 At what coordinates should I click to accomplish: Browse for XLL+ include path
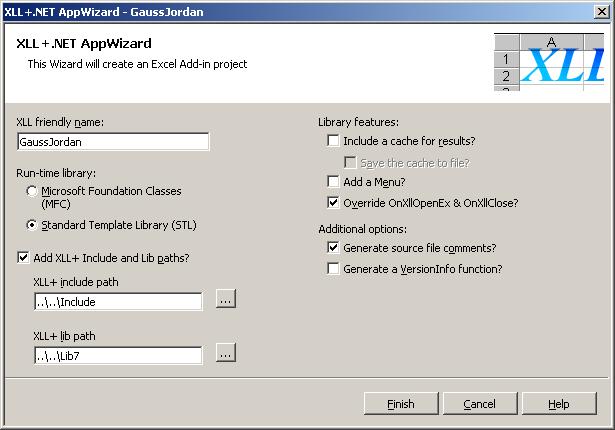point(225,300)
